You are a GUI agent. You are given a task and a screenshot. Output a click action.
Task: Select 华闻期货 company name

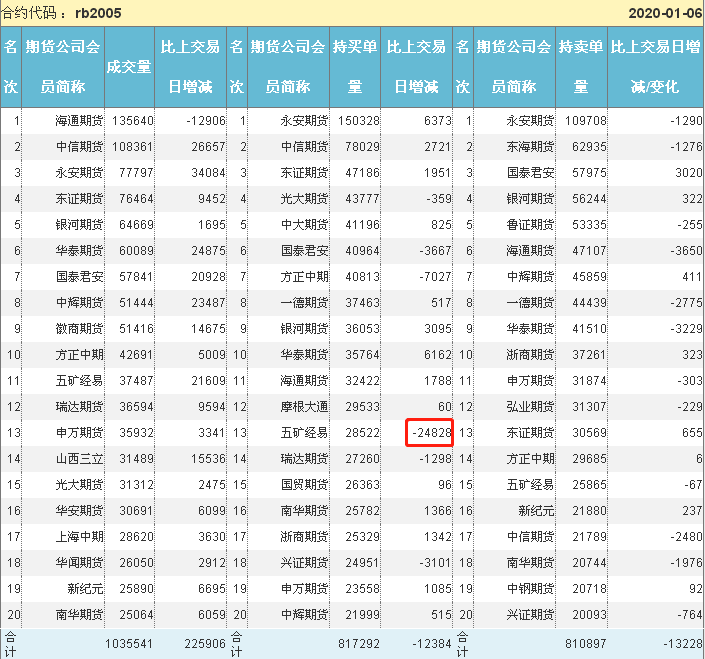coord(79,563)
